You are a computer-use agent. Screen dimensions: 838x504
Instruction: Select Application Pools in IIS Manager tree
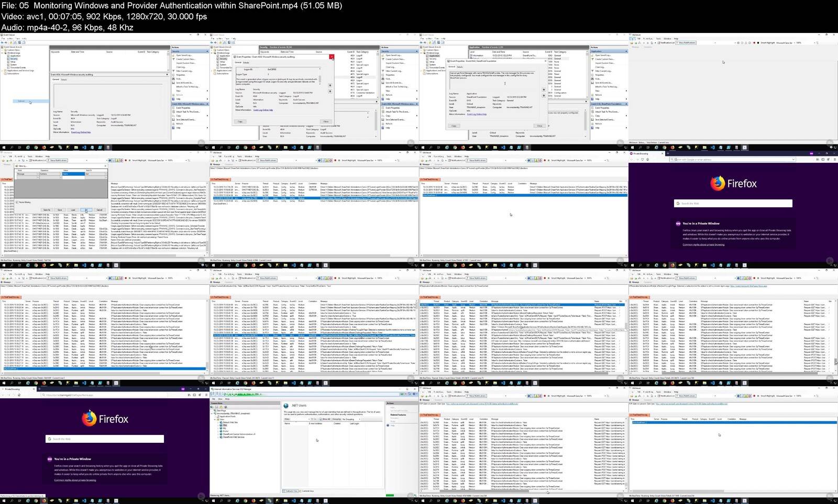(x=227, y=417)
